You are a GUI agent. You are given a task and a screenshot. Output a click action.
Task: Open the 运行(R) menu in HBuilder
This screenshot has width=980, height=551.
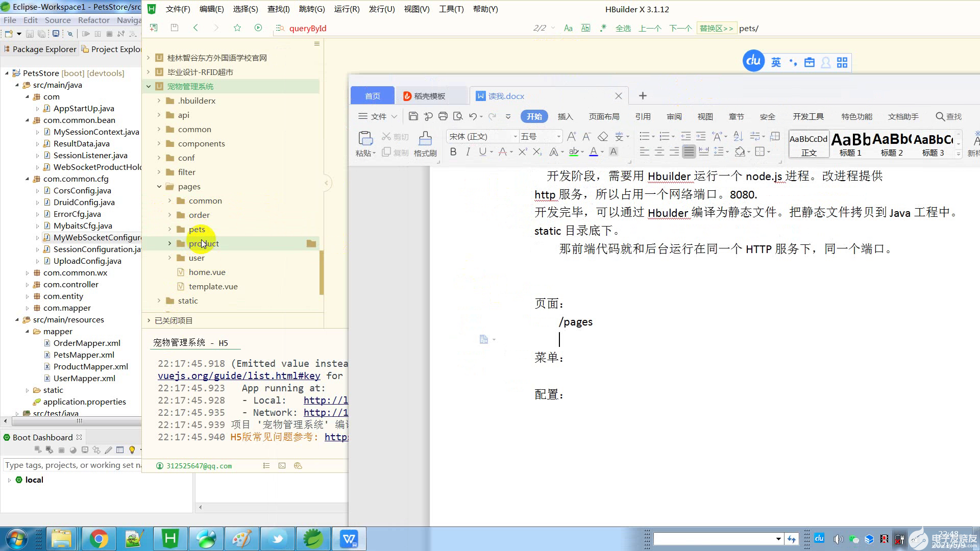click(347, 9)
